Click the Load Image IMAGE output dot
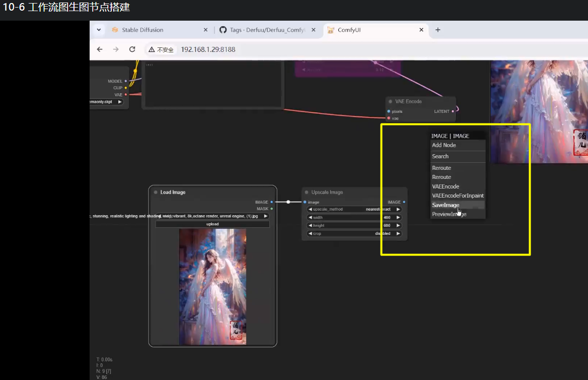 click(272, 202)
